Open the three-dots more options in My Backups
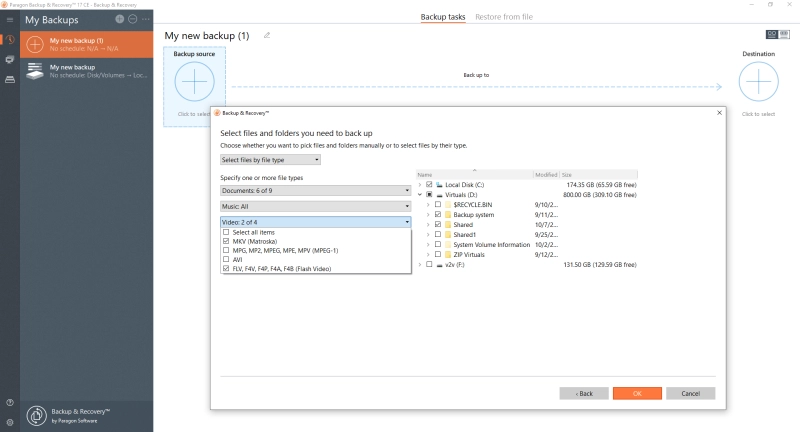Screen dimensions: 800x432 (x=146, y=19)
